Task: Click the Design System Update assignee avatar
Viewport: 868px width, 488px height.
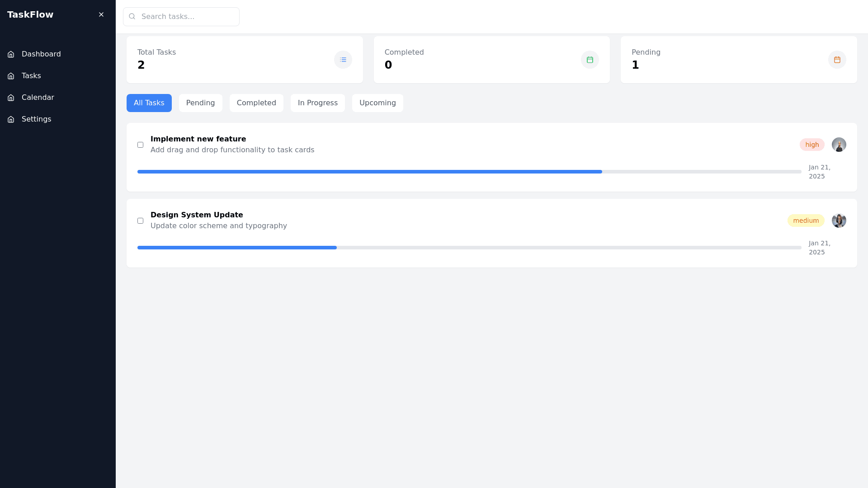Action: 839,221
